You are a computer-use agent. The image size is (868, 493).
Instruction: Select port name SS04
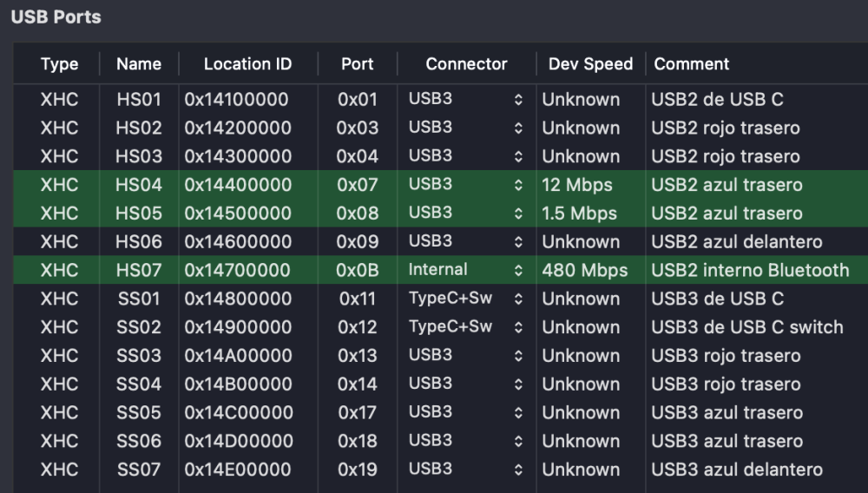(x=139, y=385)
